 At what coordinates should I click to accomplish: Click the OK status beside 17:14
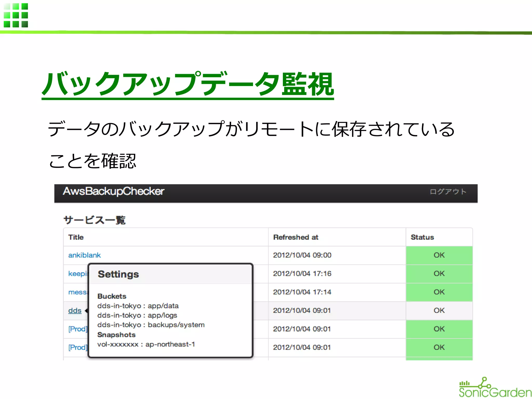tap(439, 292)
